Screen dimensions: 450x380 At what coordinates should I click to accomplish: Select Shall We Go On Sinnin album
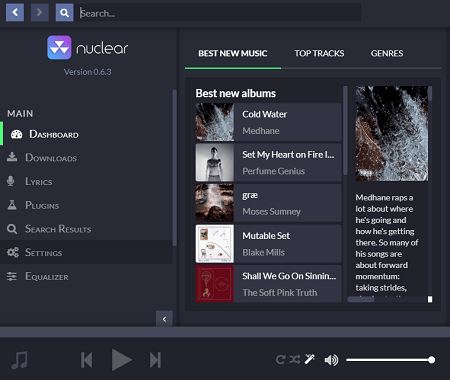coord(269,284)
